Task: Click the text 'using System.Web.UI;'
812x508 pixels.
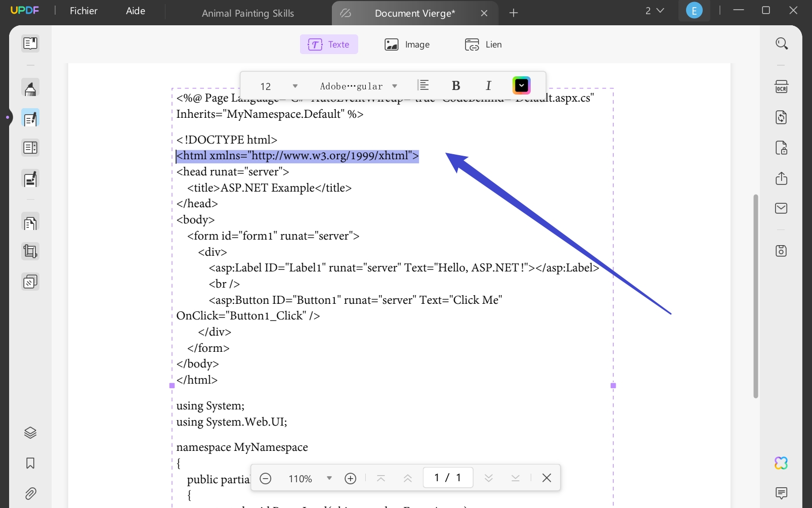Action: (232, 422)
